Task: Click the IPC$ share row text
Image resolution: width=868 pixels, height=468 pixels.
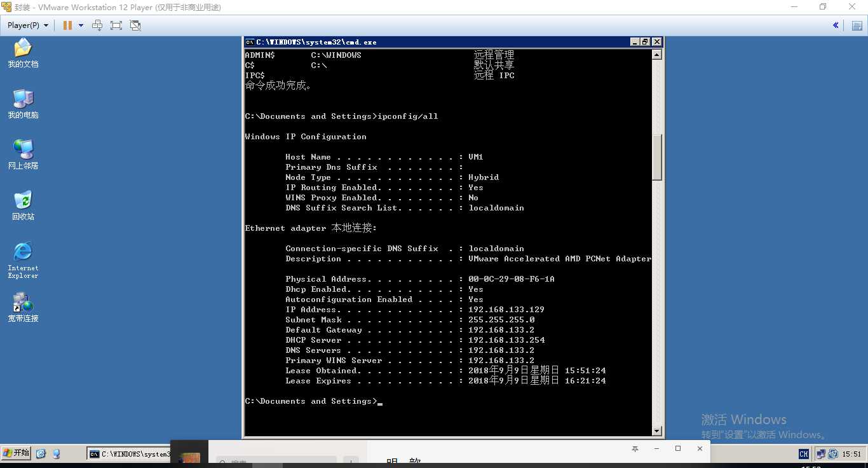Action: 379,76
